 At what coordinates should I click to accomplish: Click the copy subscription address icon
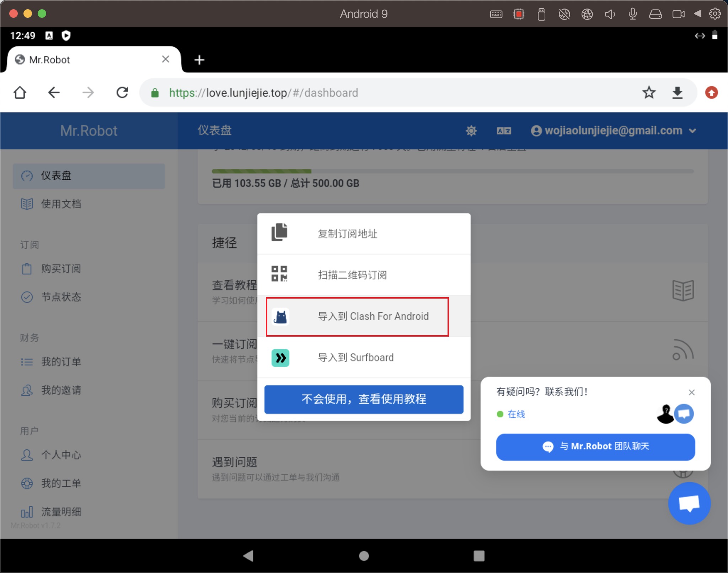[x=279, y=233]
